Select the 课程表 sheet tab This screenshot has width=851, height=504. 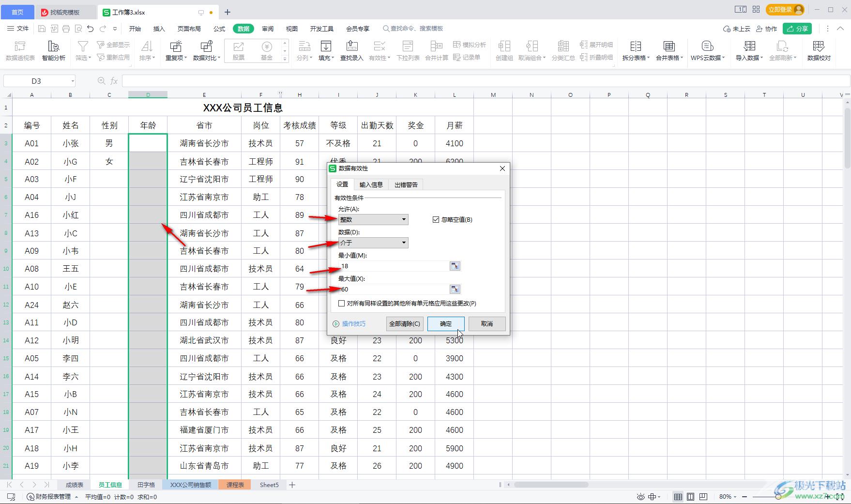pyautogui.click(x=235, y=485)
